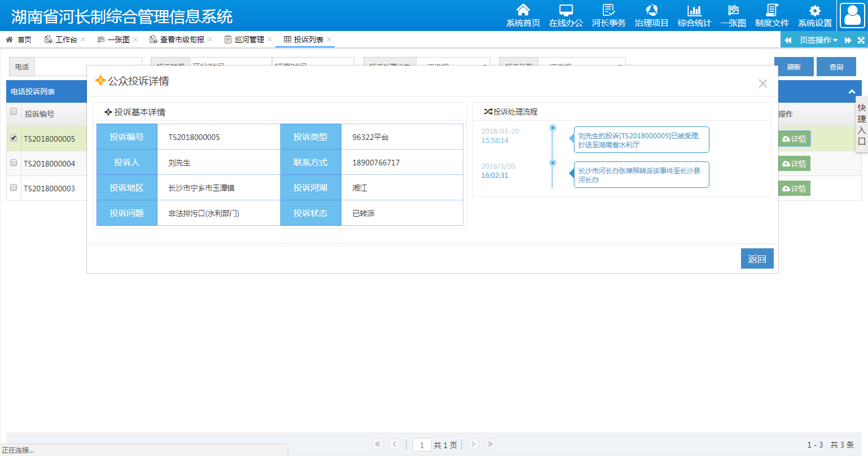The height and width of the screenshot is (456, 868).
Task: Select the first timeline node 2018-03-20
Action: click(553, 128)
